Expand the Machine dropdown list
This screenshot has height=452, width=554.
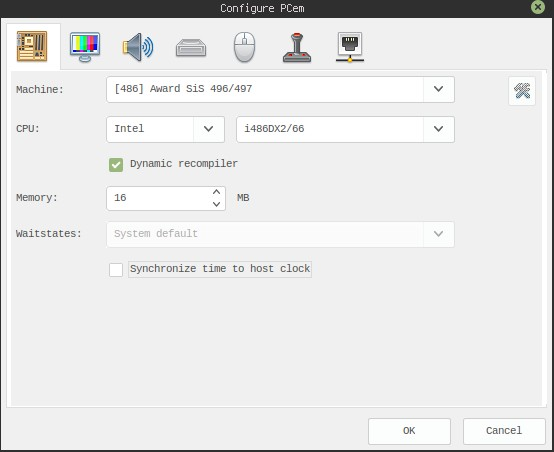(x=438, y=89)
